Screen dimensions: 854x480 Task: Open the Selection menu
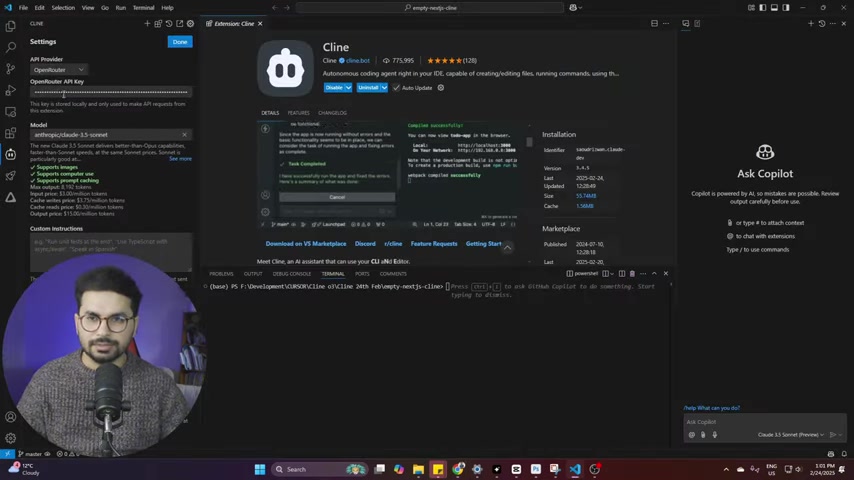[x=63, y=8]
